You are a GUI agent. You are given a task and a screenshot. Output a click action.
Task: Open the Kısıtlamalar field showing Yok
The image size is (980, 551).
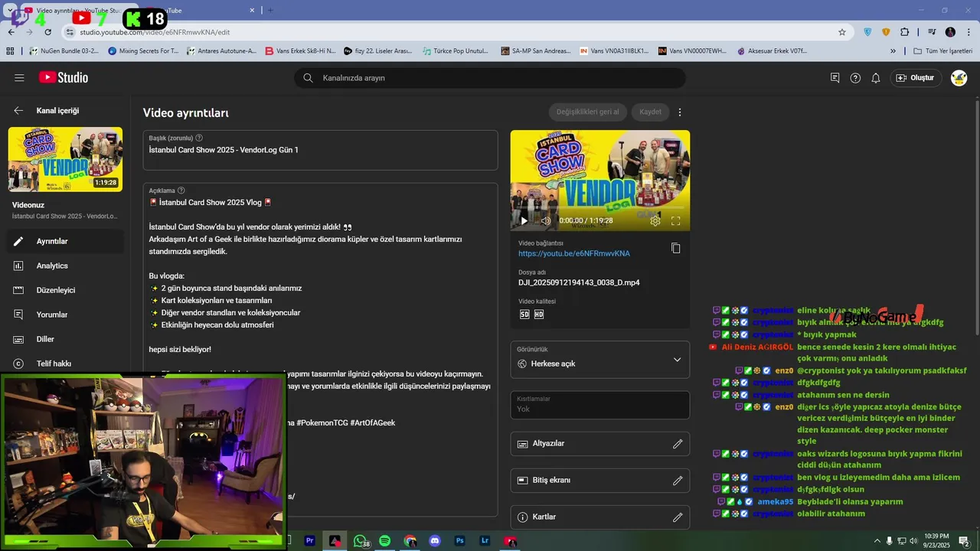click(600, 405)
